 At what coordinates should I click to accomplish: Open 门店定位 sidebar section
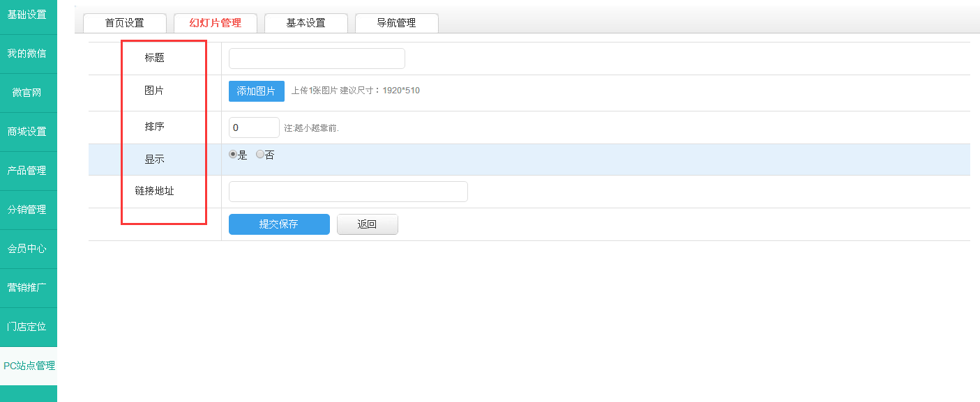[27, 327]
